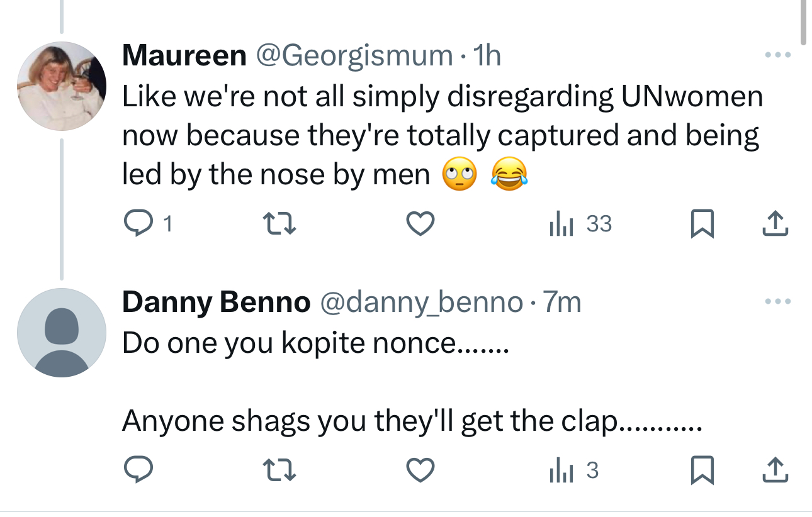Open more options on Danny Benno's tweet
This screenshot has width=812, height=517.
tap(777, 302)
